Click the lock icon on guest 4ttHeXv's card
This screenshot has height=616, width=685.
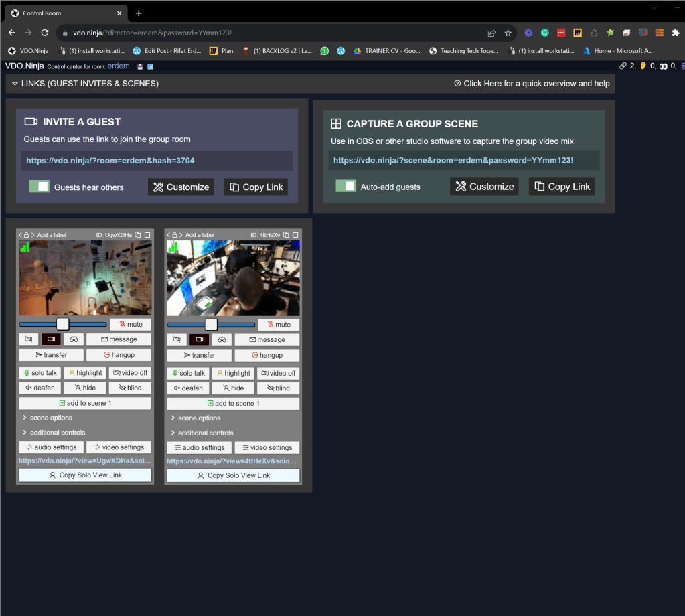click(x=174, y=235)
